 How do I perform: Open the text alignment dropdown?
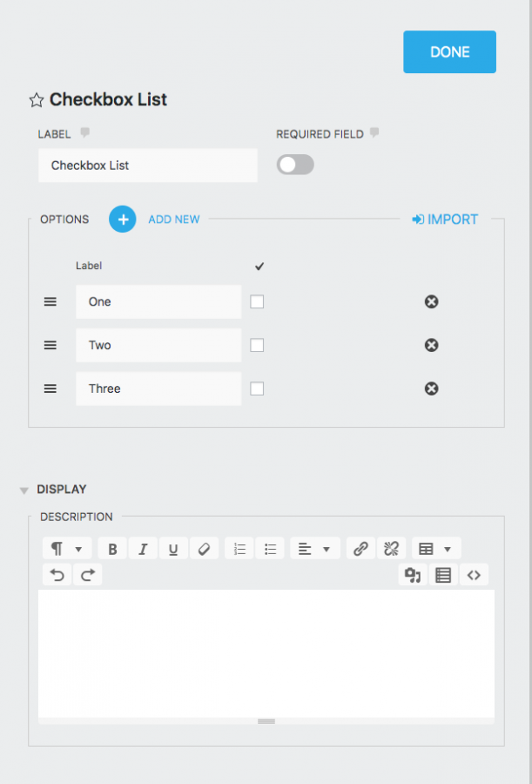pyautogui.click(x=315, y=549)
